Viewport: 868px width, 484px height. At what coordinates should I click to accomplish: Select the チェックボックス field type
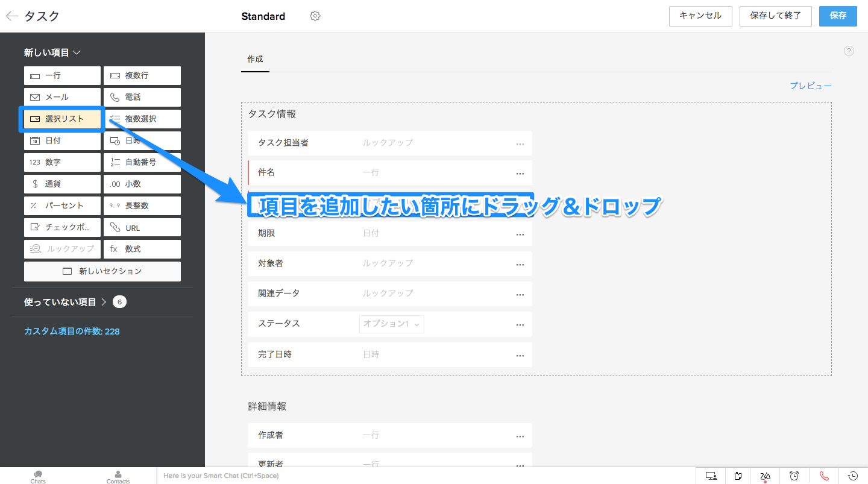point(62,227)
